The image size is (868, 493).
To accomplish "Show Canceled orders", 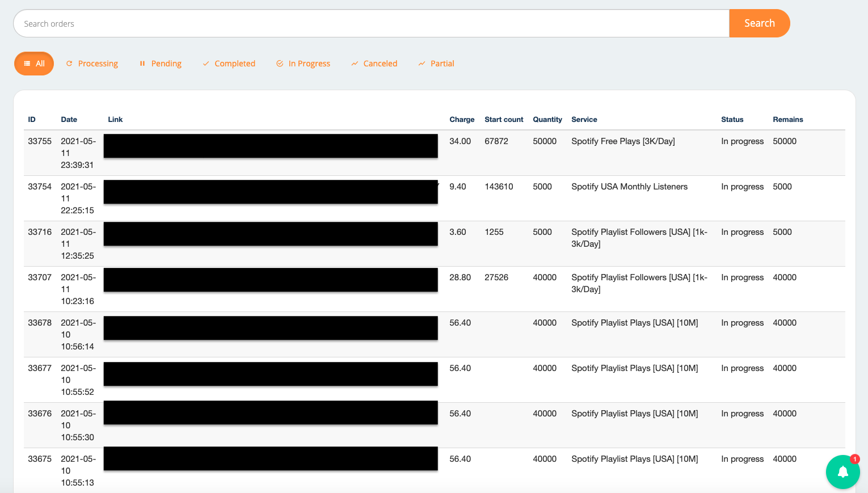I will [x=374, y=64].
